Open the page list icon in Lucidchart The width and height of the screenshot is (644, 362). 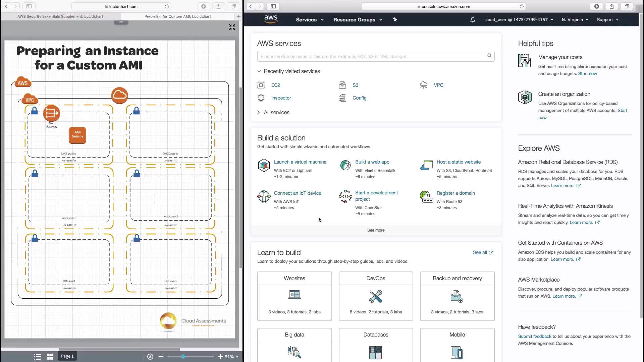click(38, 357)
